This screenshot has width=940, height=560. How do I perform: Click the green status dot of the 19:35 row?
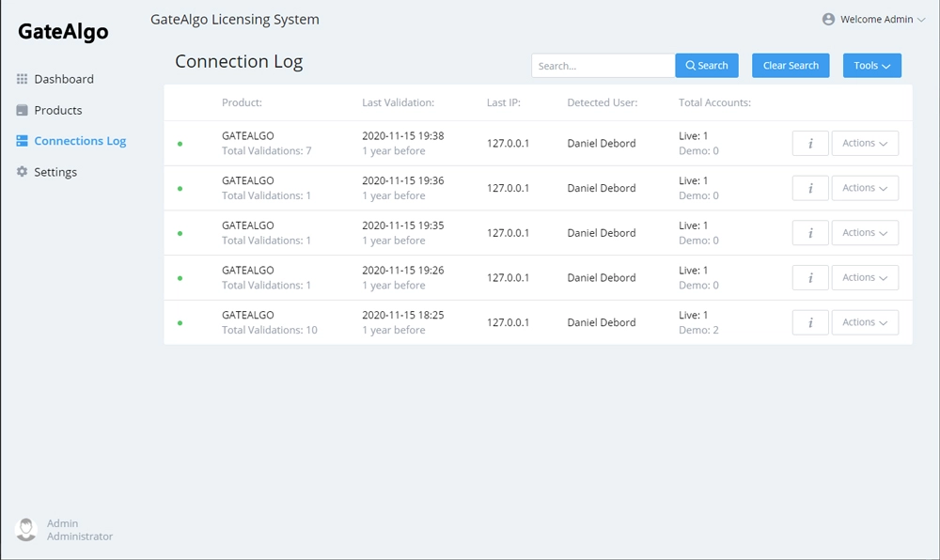pyautogui.click(x=180, y=234)
